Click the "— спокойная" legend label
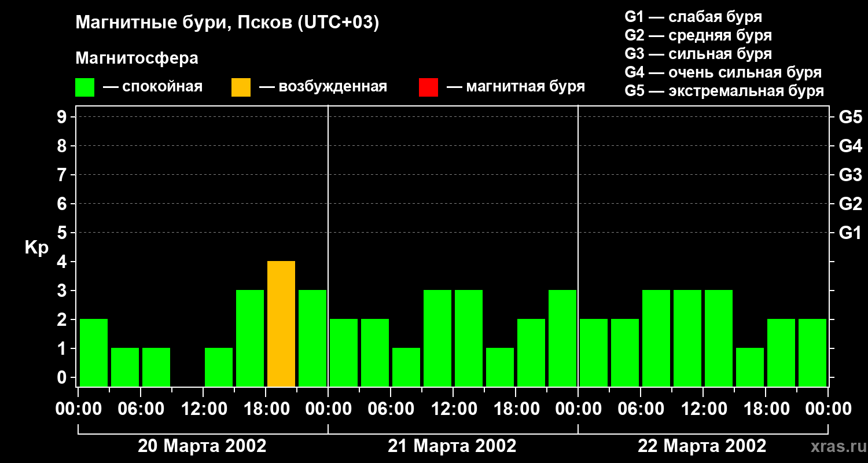 tap(153, 87)
